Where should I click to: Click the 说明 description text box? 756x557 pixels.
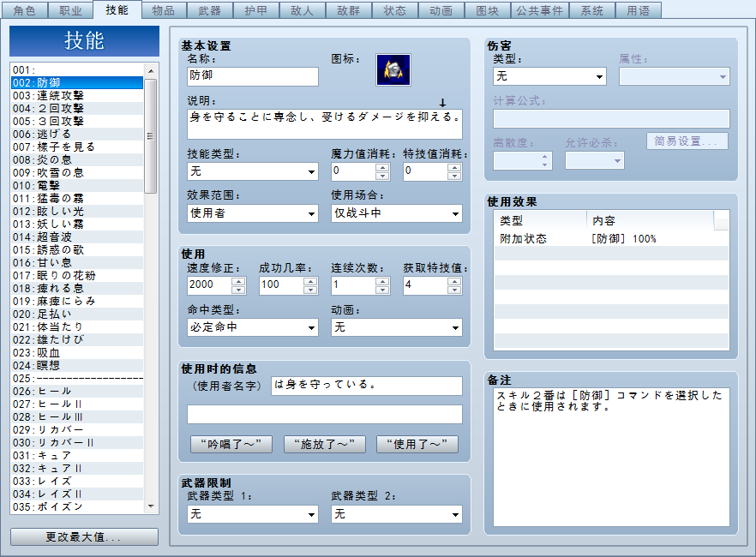325,124
